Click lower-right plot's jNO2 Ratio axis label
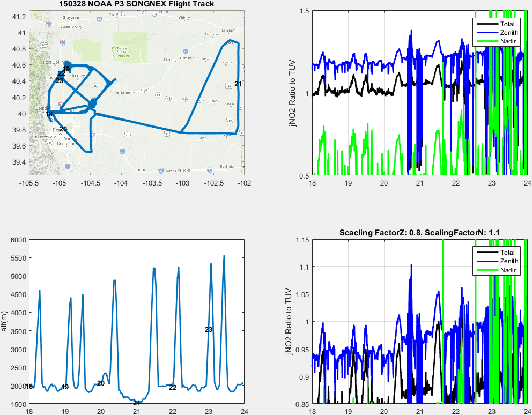 click(291, 321)
